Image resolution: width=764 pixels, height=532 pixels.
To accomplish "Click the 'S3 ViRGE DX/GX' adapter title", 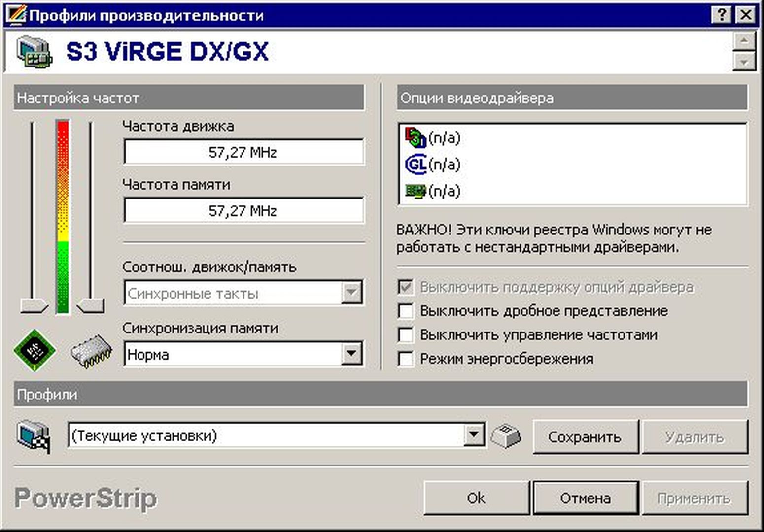I will click(167, 52).
